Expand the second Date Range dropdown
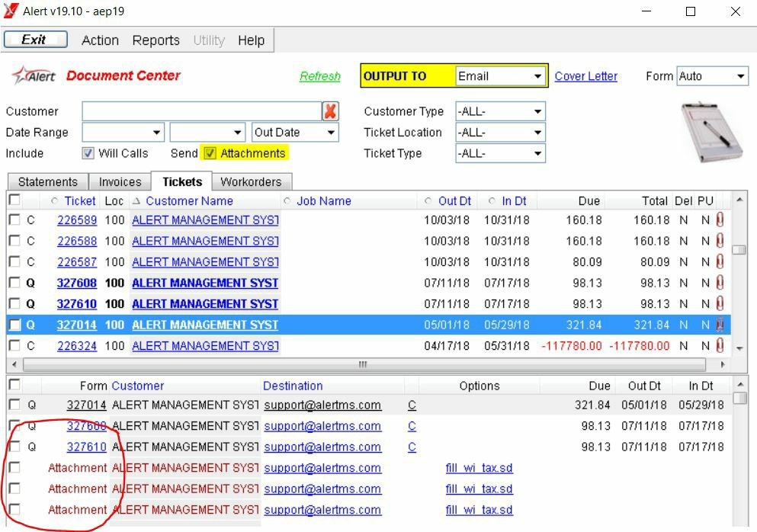The height and width of the screenshot is (532, 757). [207, 133]
